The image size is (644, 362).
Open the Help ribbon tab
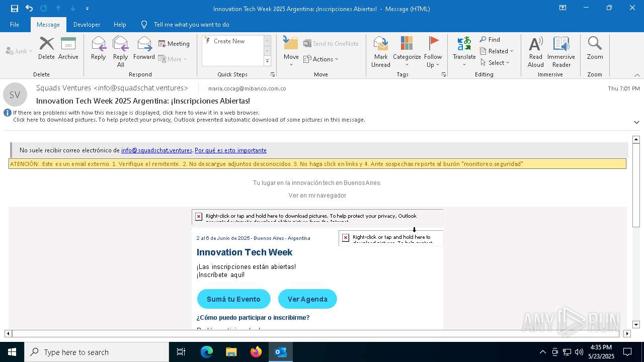click(120, 25)
